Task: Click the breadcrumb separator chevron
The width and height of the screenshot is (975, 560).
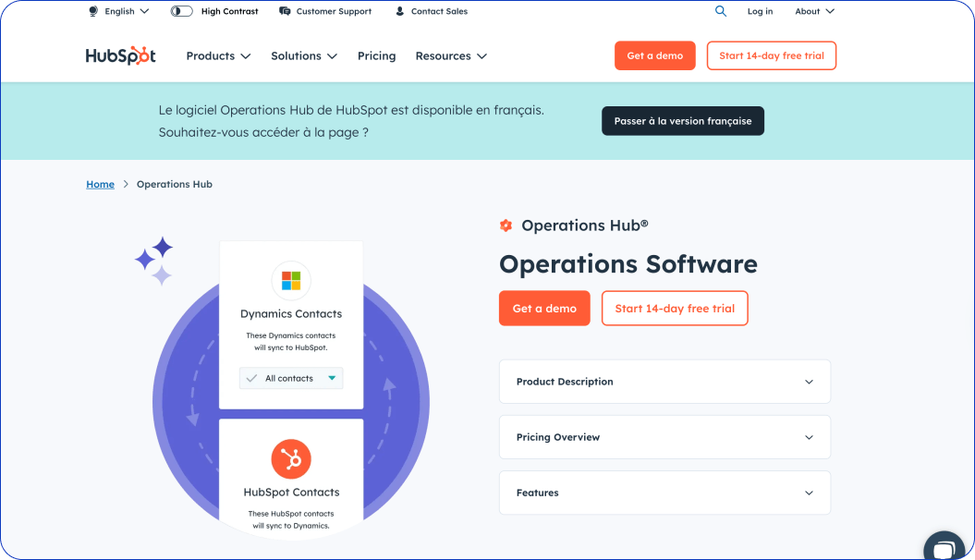Action: point(126,184)
